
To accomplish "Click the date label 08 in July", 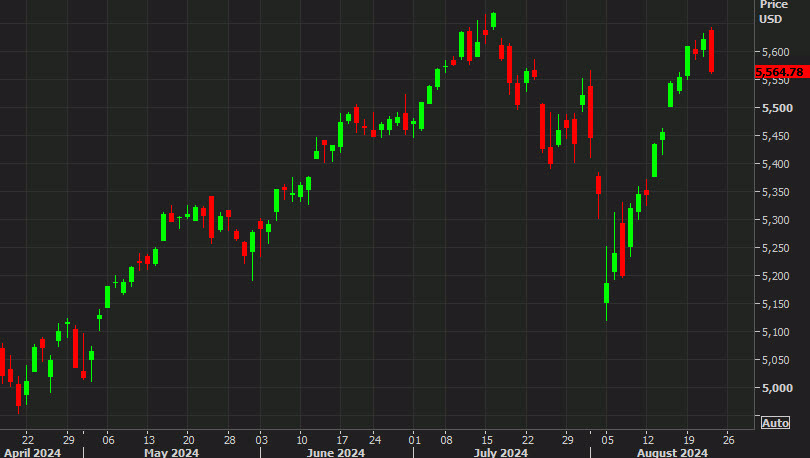I will (x=446, y=440).
